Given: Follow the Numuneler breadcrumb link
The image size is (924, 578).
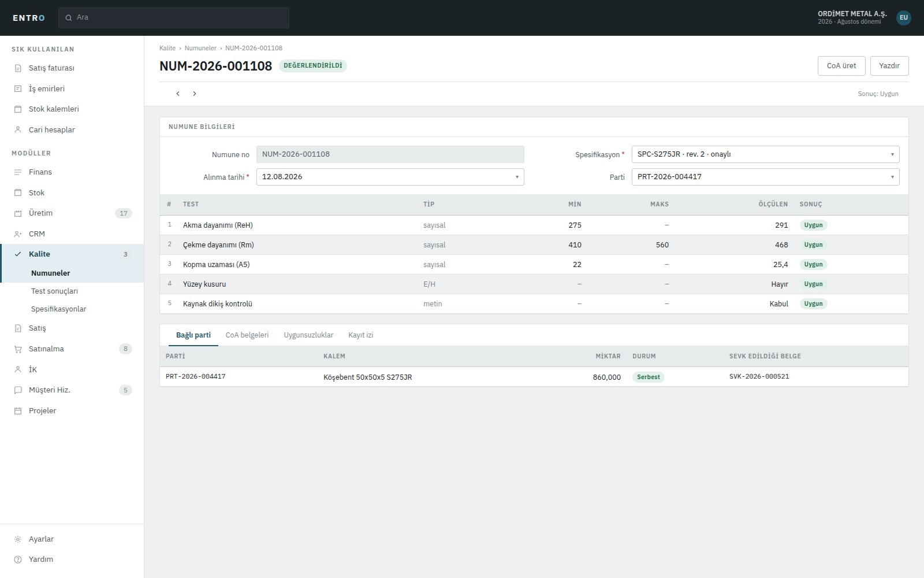Looking at the screenshot, I should (200, 48).
